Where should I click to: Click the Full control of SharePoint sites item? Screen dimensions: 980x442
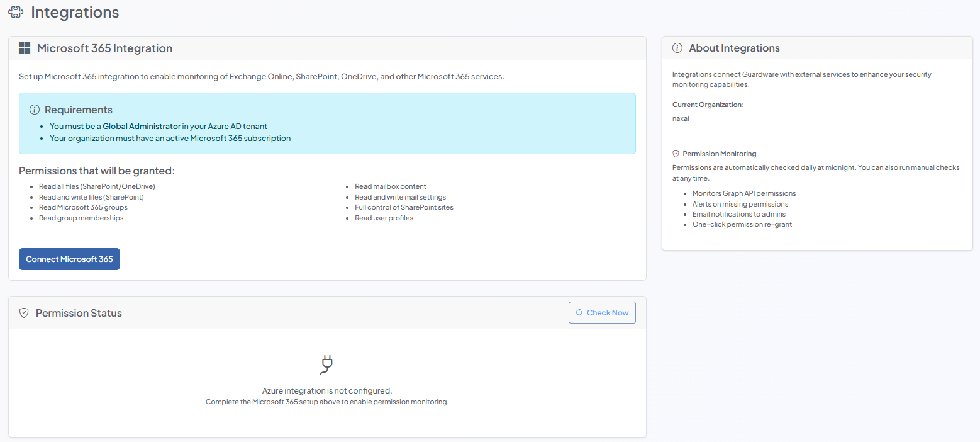point(404,207)
